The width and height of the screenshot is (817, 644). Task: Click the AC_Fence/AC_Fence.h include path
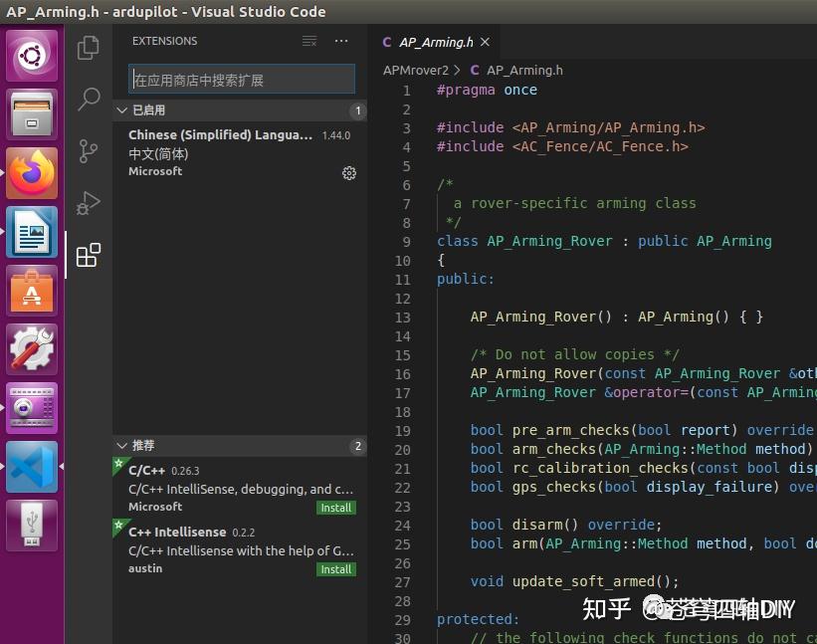click(x=600, y=147)
